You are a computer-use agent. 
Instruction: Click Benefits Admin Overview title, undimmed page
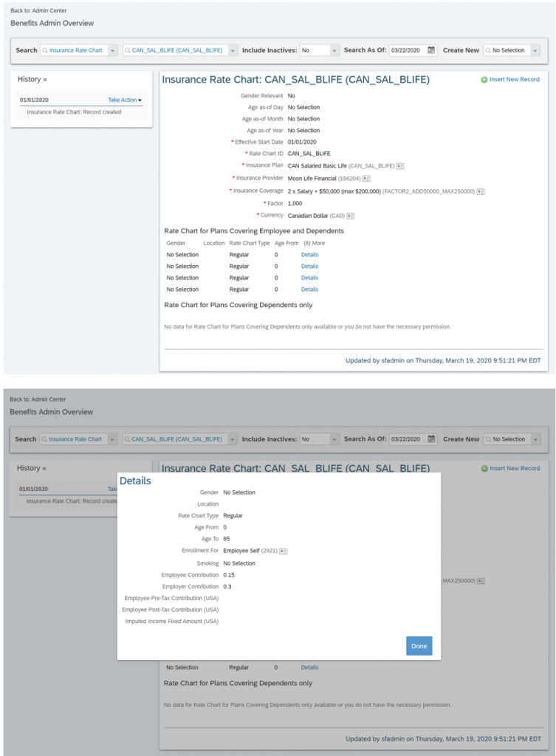(x=52, y=23)
